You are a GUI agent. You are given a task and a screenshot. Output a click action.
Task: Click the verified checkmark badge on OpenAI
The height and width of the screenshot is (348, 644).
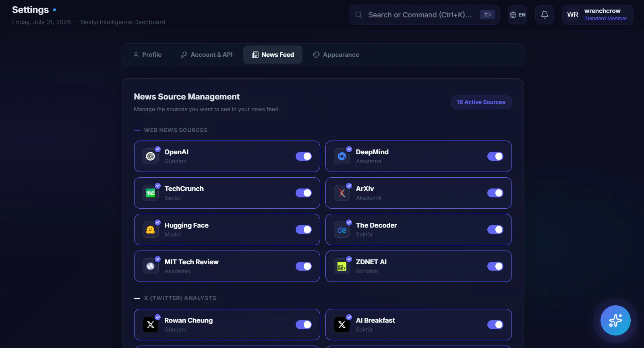[x=158, y=149]
